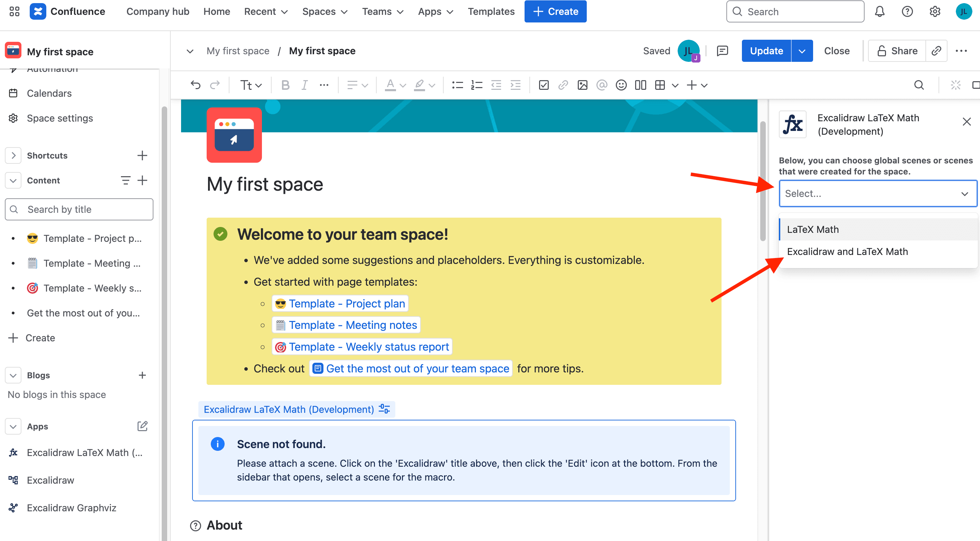The image size is (980, 541).
Task: Click the AI sparkle icon in toolbar
Action: (955, 85)
